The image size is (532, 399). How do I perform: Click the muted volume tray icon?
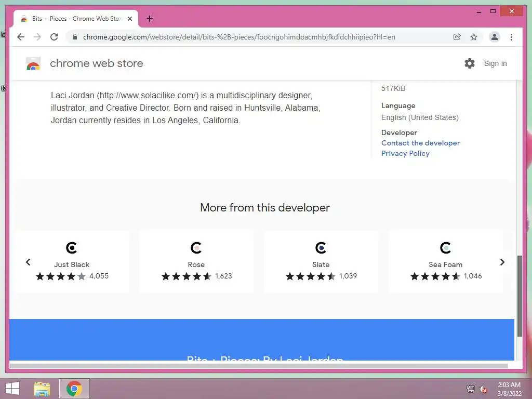(483, 389)
